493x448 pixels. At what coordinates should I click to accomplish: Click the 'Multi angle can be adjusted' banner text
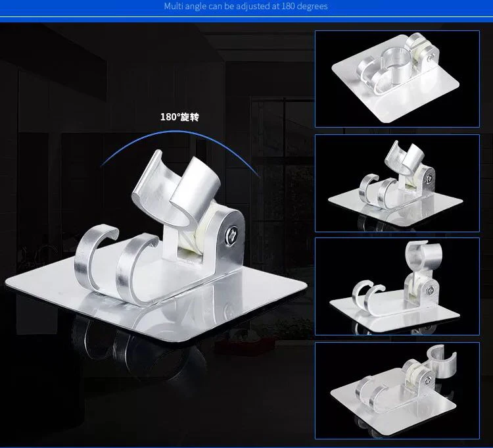click(246, 7)
